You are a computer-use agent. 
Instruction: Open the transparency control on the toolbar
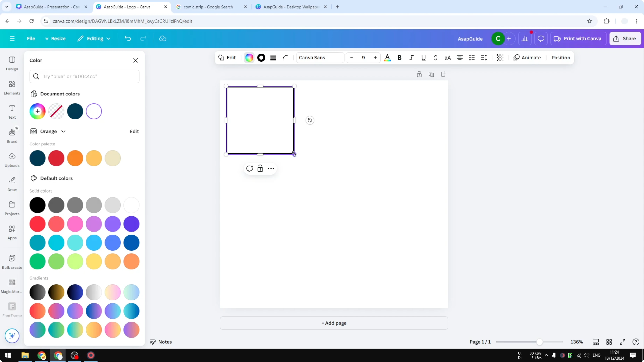499,58
